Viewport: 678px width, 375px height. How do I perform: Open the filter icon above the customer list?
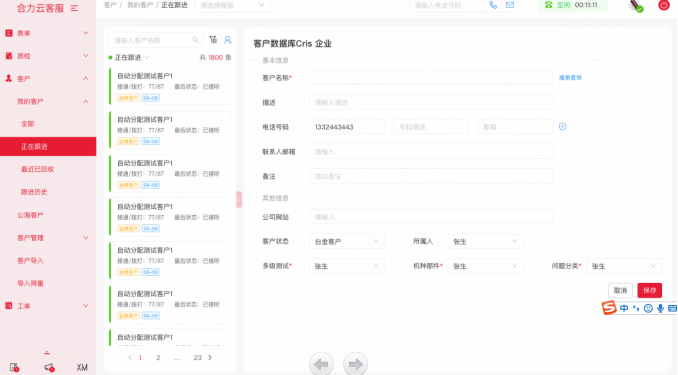click(x=213, y=40)
